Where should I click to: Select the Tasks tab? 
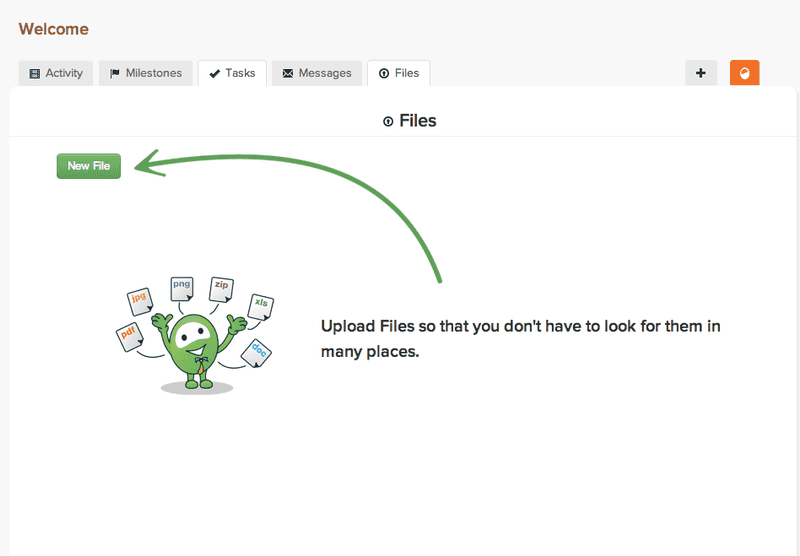(x=232, y=73)
